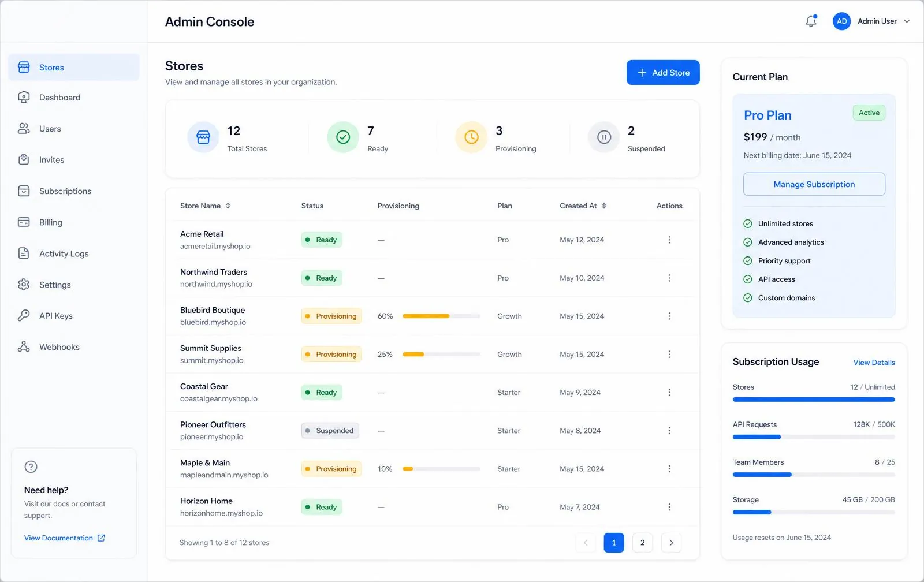Viewport: 924px width, 582px height.
Task: Click the Need help question mark icon
Action: point(31,467)
